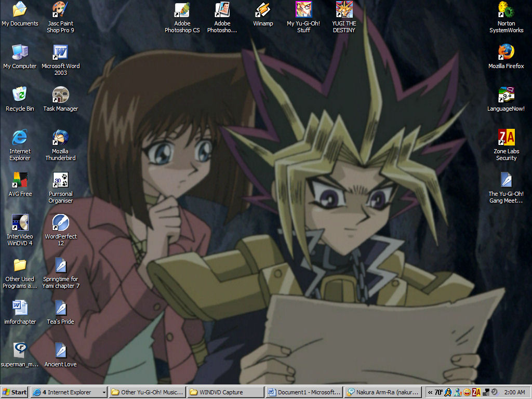Switch to Document1 - Microsoft Word taskbar button
532x399 pixels.
[x=304, y=392]
